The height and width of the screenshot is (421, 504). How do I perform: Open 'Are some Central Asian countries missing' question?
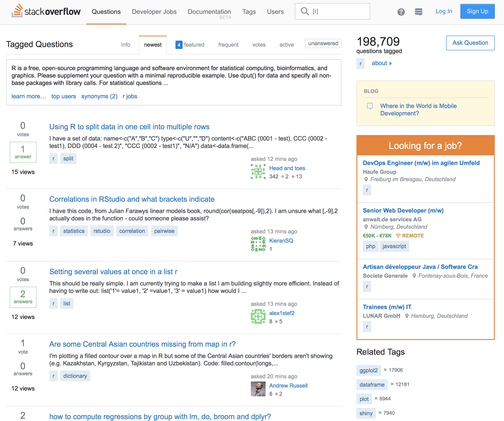click(142, 344)
